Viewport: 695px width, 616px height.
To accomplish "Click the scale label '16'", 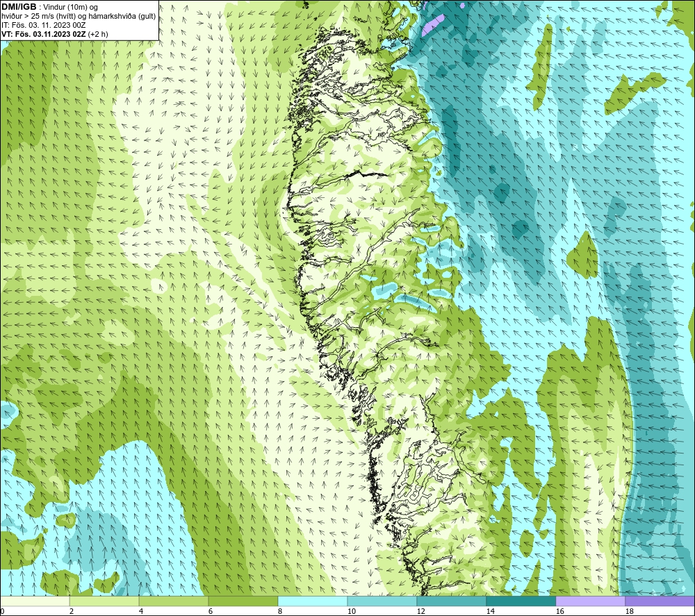I will [559, 612].
